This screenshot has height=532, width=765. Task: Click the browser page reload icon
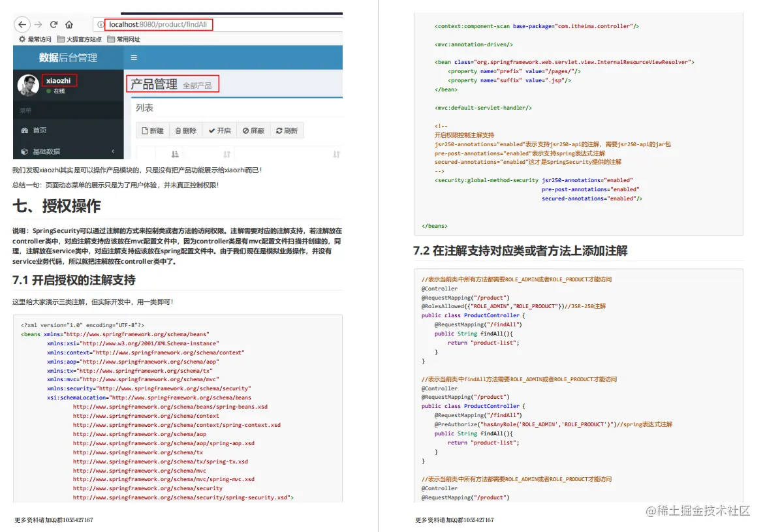pos(53,25)
